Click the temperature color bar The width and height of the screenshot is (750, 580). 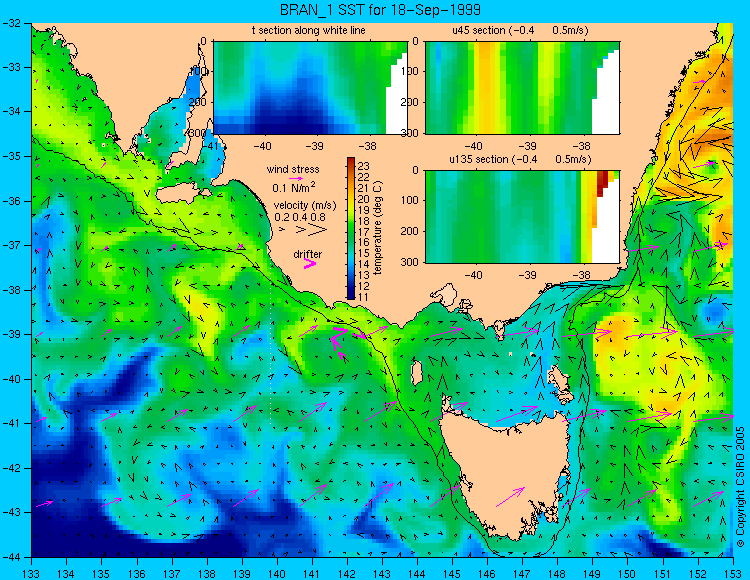(351, 229)
